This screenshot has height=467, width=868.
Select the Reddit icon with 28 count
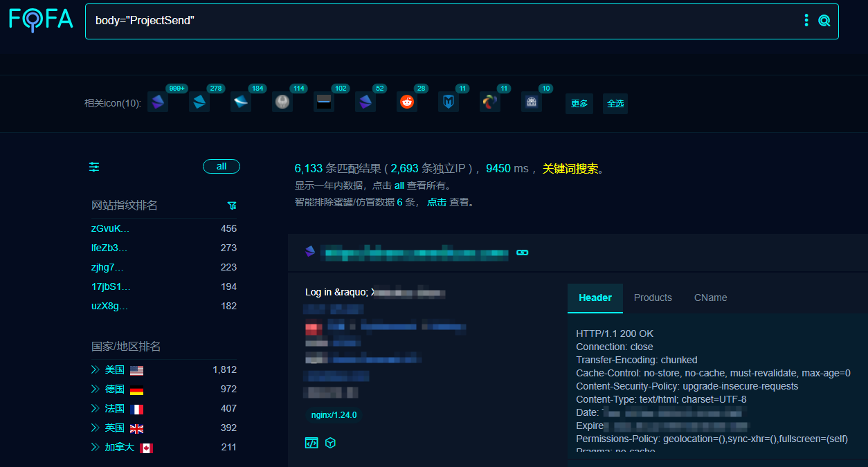(x=407, y=102)
